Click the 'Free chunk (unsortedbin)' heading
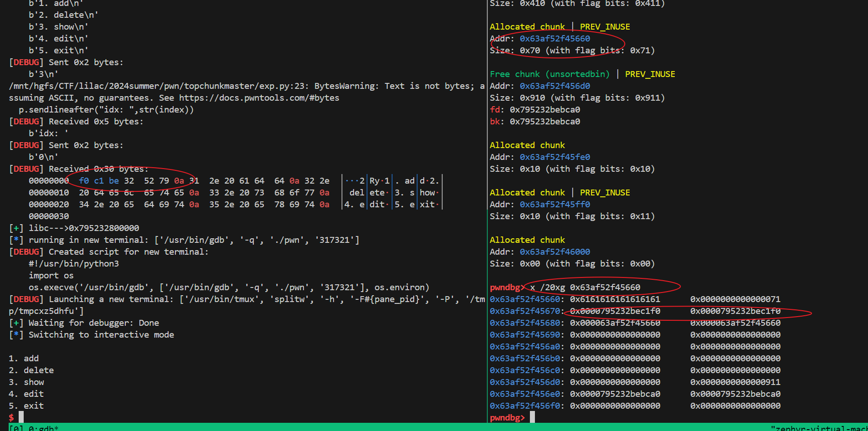The width and height of the screenshot is (868, 431). coord(550,74)
